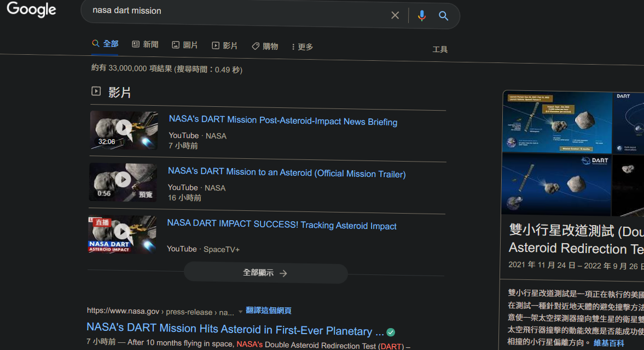
Task: Click the 全部顯示 show all button
Action: click(x=266, y=273)
